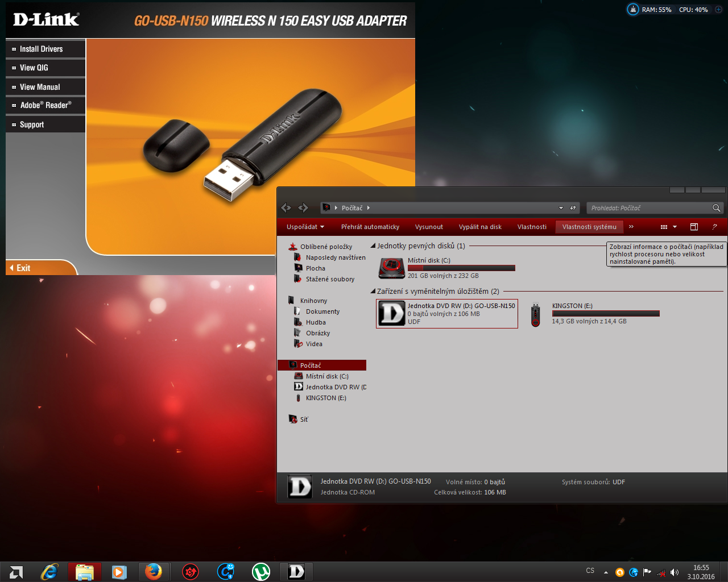The image size is (728, 582).
Task: Refresh the Počítač folder view
Action: [573, 208]
